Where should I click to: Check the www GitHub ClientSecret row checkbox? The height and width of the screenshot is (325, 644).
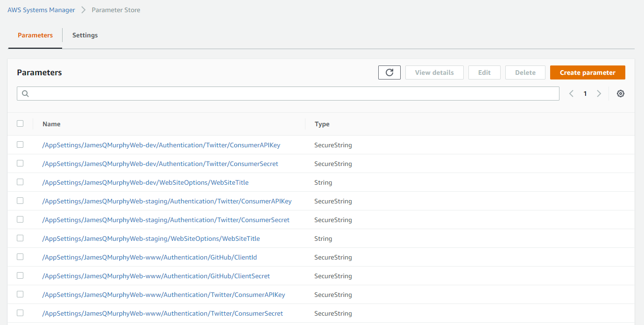pos(20,275)
